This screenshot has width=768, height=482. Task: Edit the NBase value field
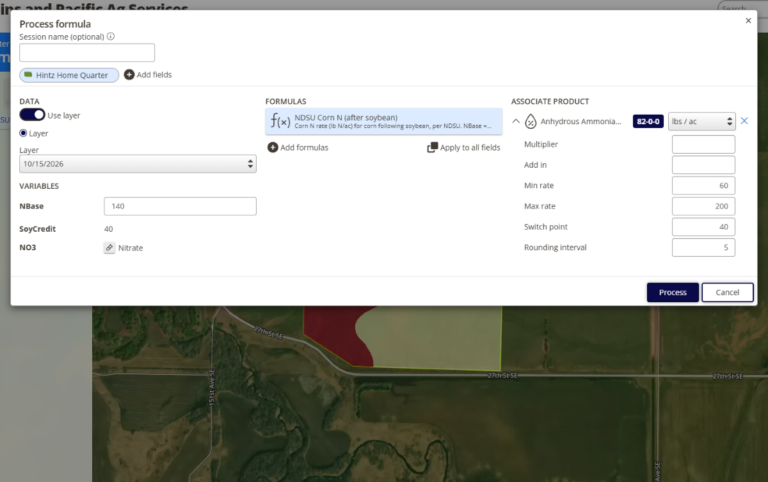180,206
